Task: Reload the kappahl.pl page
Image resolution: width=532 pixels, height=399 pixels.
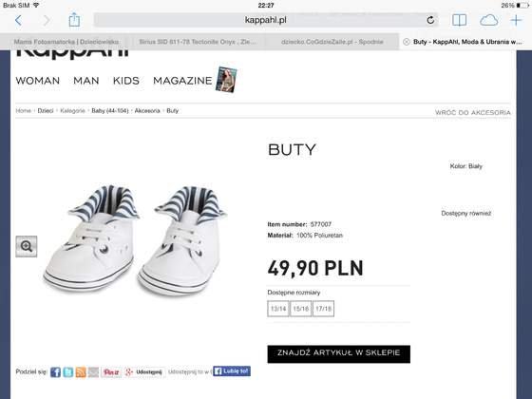Action: (x=430, y=20)
